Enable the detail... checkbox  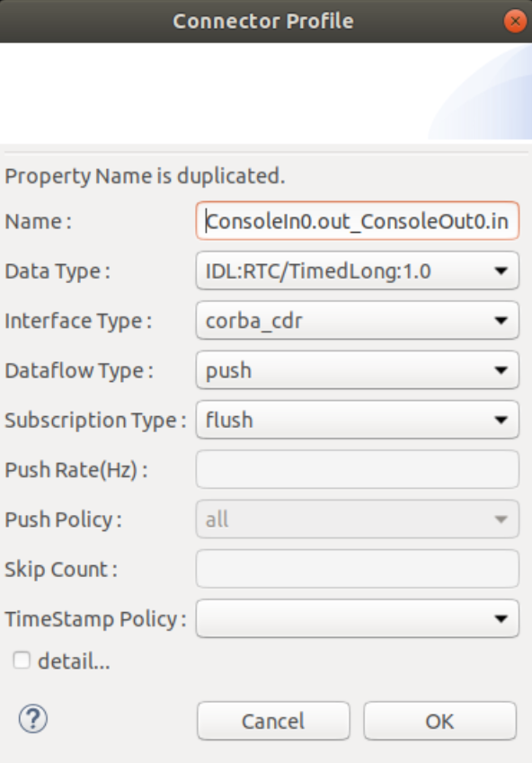[22, 661]
